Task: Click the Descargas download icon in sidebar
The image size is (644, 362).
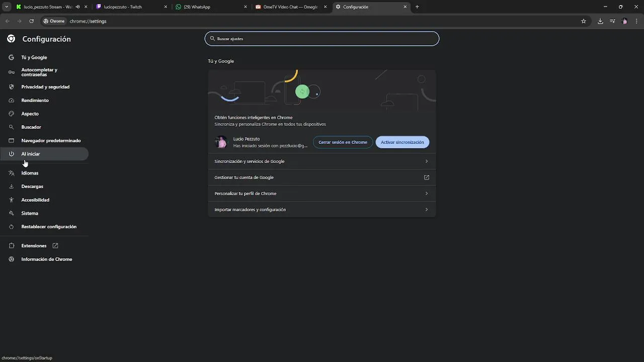Action: [x=11, y=187]
